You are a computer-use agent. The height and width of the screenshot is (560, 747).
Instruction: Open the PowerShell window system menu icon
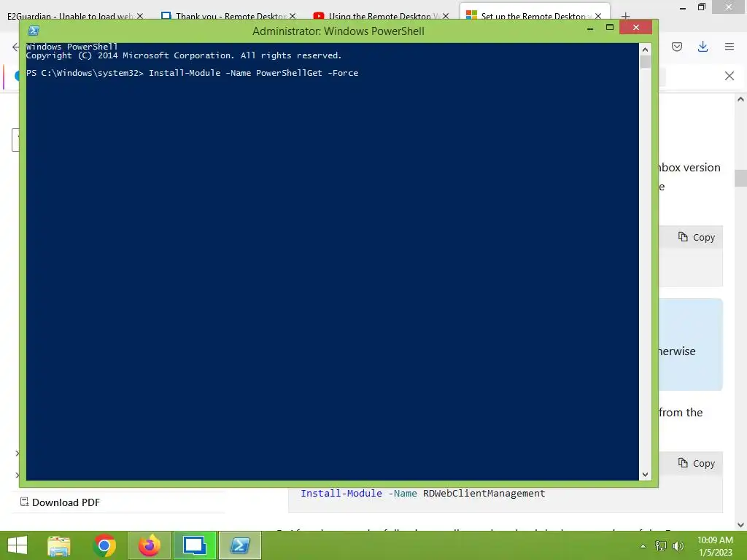[x=34, y=31]
